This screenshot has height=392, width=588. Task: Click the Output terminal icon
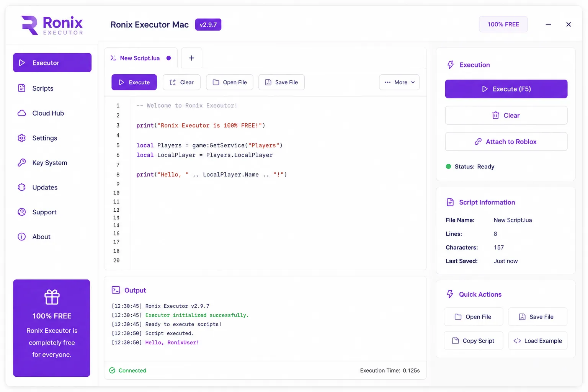tap(116, 290)
